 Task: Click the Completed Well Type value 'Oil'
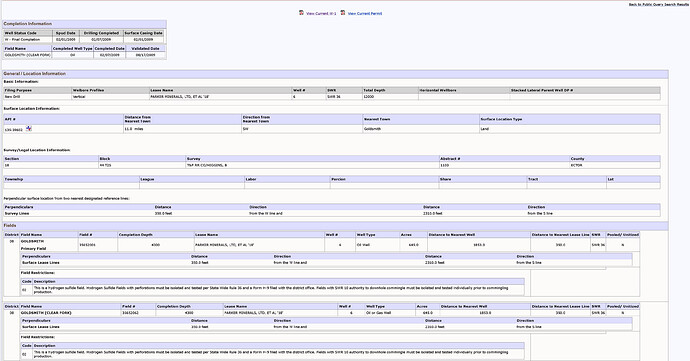(x=73, y=55)
